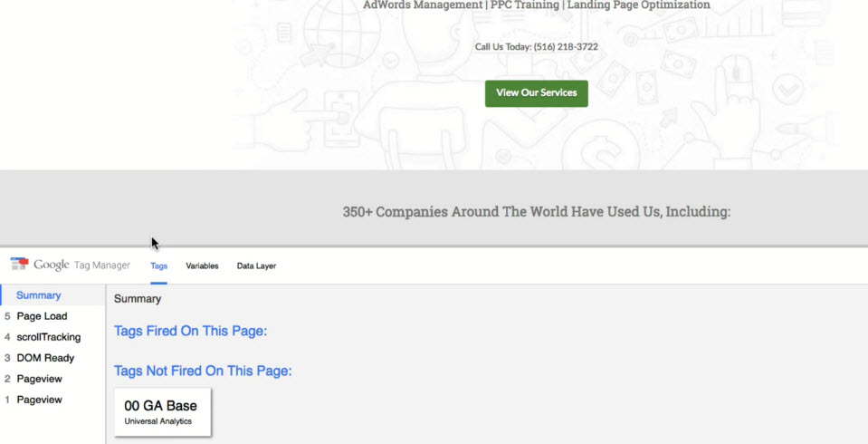Select Pageview event number 1

pyautogui.click(x=39, y=400)
